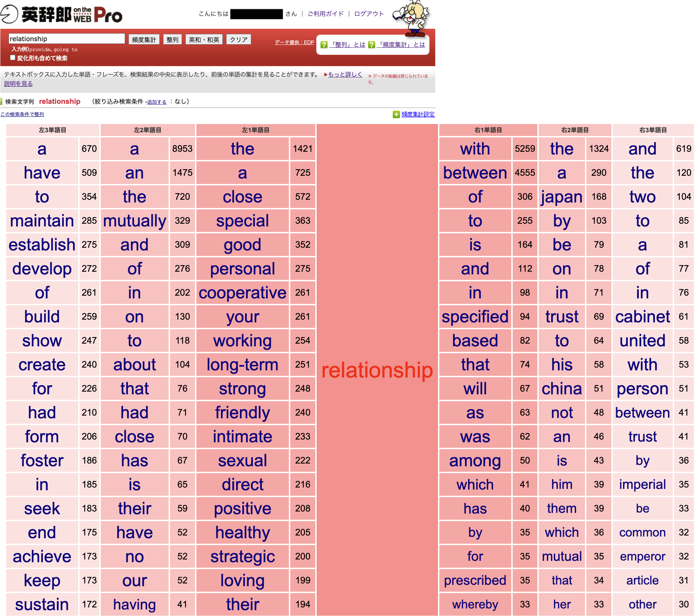Screen dimensions: 695x616
Task: Click the 左1単語目 column header
Action: click(256, 130)
